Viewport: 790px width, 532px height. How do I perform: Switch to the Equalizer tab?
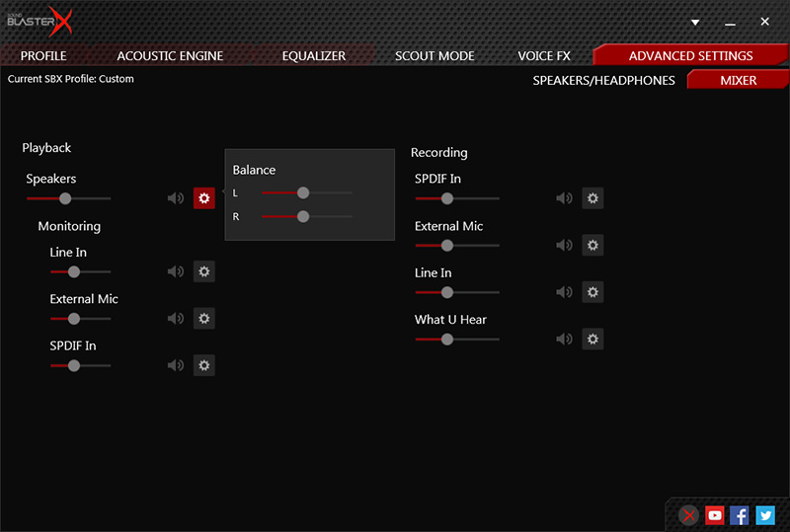(313, 56)
